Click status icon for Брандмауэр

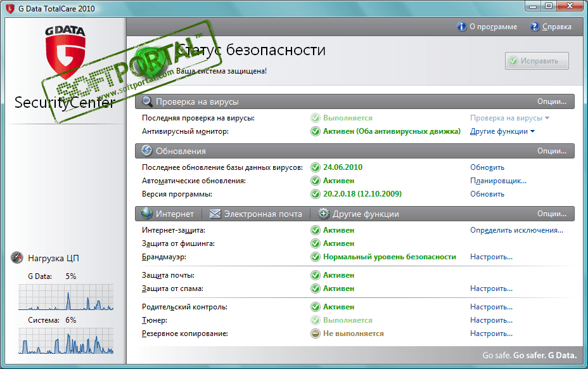click(x=316, y=257)
